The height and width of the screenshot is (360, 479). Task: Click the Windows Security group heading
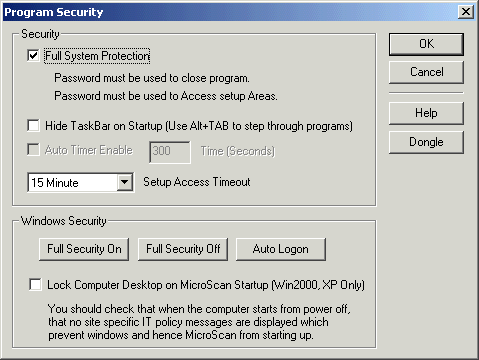63,221
